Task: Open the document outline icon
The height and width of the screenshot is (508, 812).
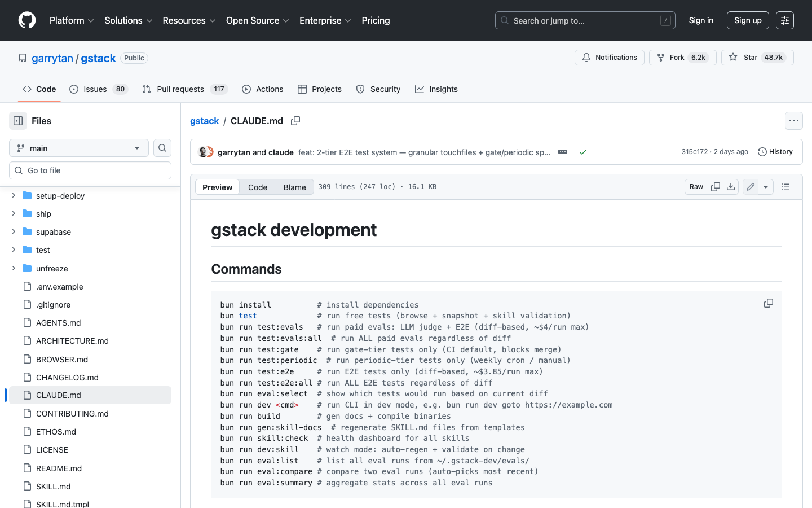Action: tap(785, 187)
